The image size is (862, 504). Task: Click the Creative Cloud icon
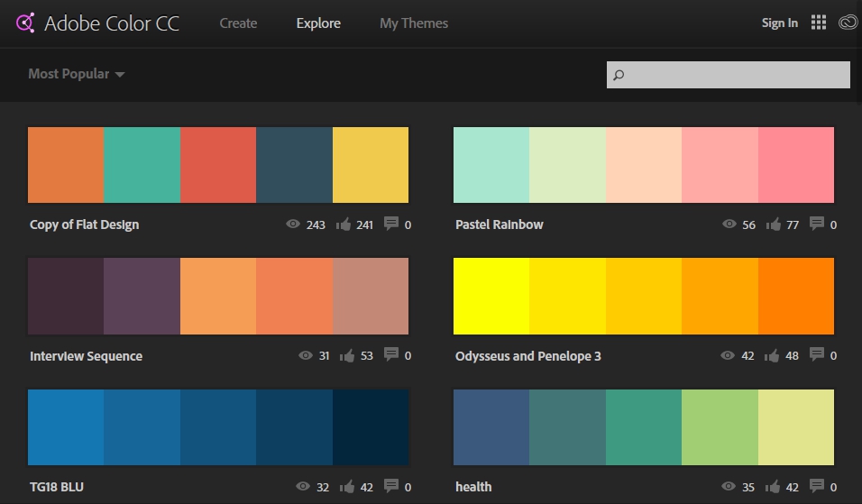[x=846, y=23]
